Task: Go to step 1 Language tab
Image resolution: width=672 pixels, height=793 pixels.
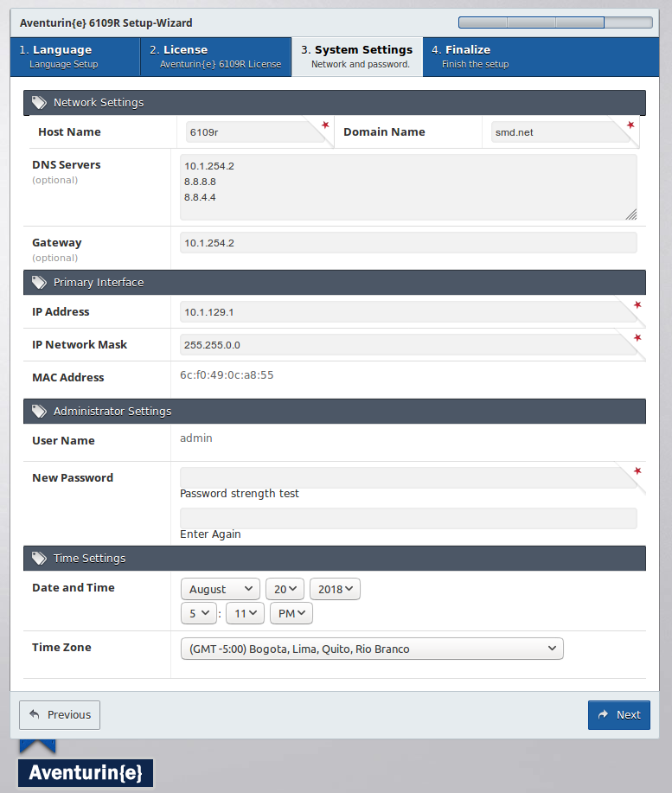Action: (75, 57)
